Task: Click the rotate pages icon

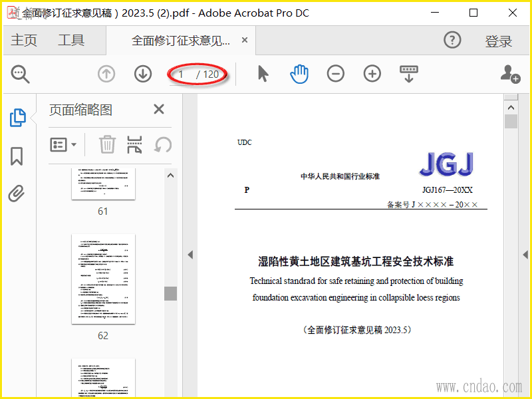Action: [163, 145]
